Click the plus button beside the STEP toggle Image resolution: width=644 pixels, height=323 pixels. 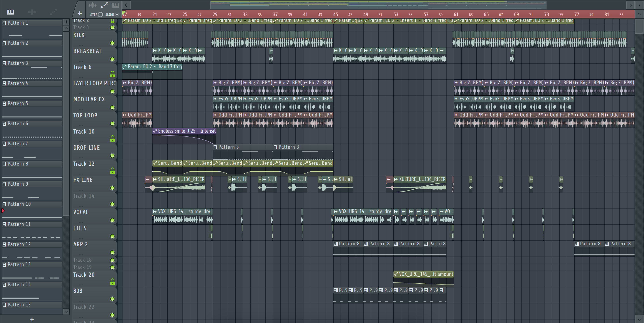[80, 13]
